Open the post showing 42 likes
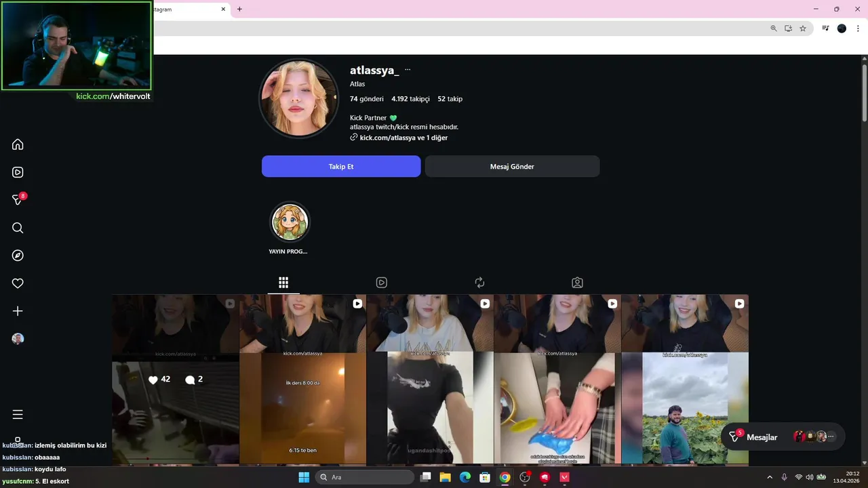The width and height of the screenshot is (868, 488). click(176, 380)
